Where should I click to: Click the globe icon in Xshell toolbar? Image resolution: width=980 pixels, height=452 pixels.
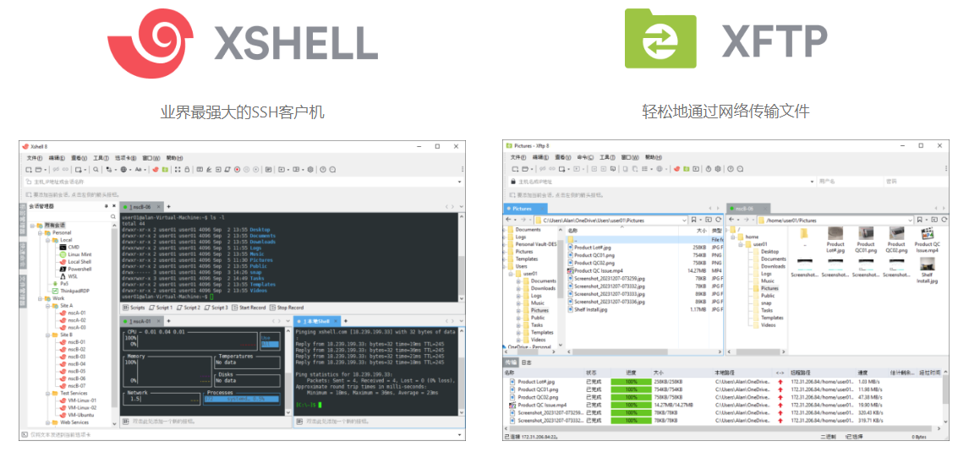tap(123, 170)
